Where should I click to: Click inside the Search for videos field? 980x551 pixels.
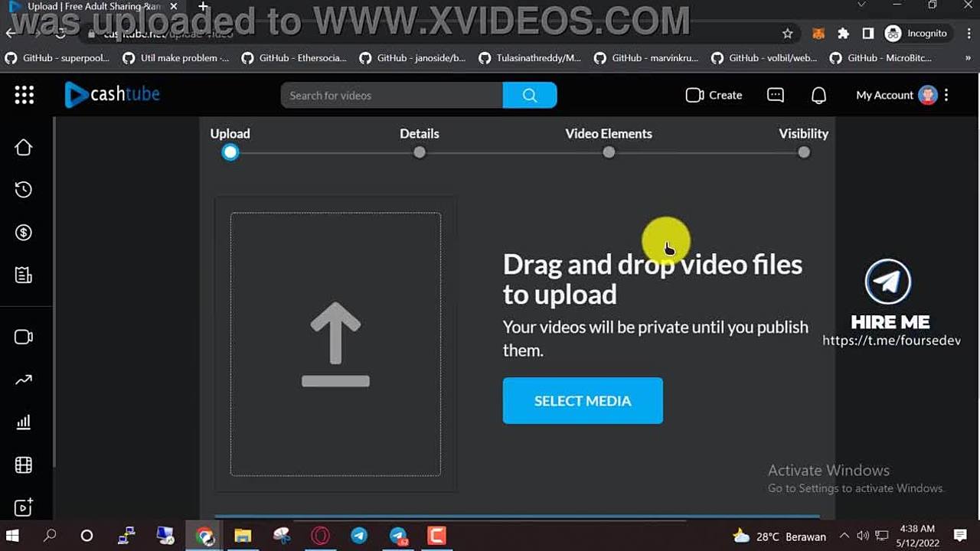pos(392,95)
